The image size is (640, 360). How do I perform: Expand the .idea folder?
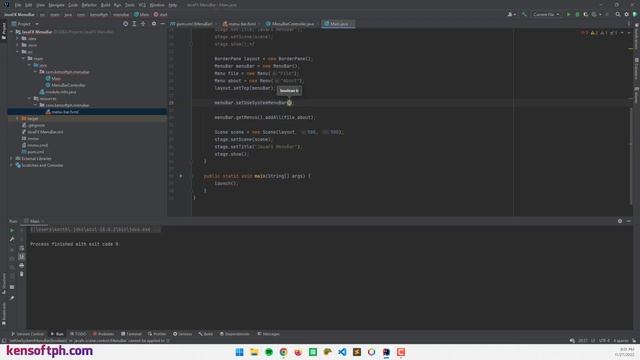17,38
